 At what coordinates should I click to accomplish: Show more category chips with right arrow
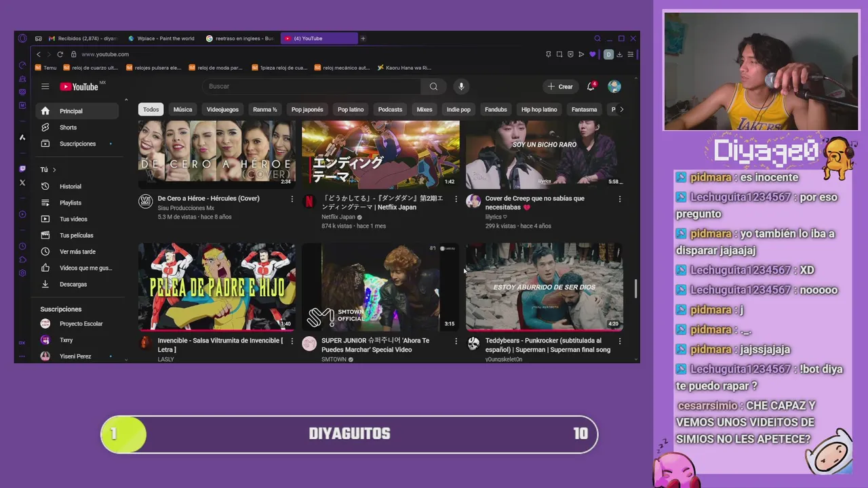click(621, 109)
